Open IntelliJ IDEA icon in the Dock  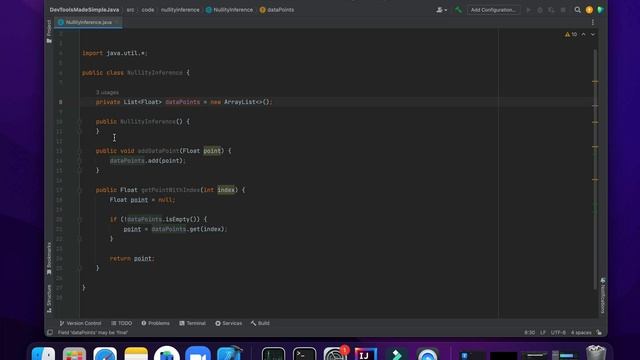(x=366, y=354)
